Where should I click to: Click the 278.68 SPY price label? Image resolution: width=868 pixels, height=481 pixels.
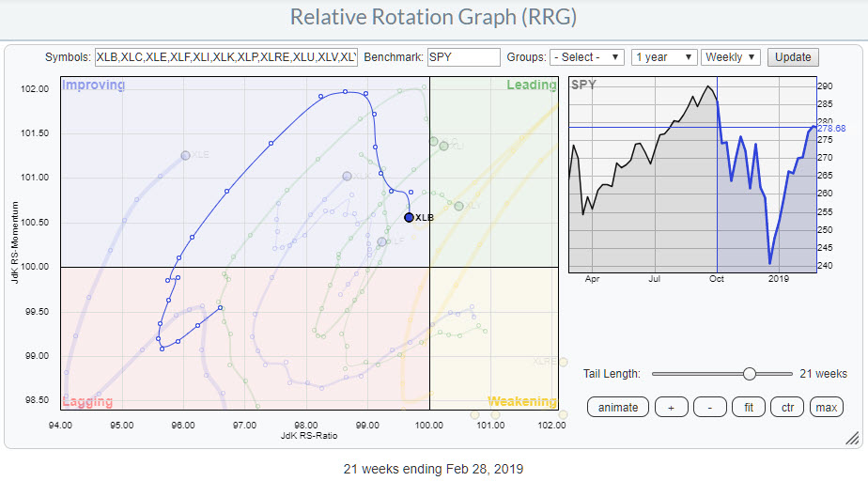831,129
